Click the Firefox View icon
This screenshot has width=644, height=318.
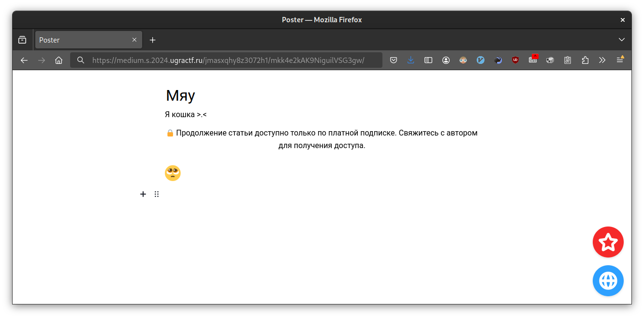pyautogui.click(x=22, y=40)
